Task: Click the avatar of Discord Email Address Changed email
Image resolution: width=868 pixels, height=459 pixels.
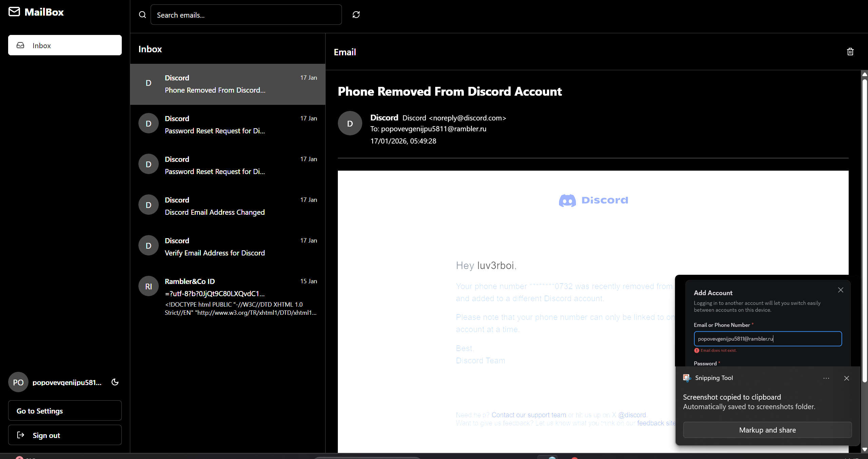Action: (149, 205)
